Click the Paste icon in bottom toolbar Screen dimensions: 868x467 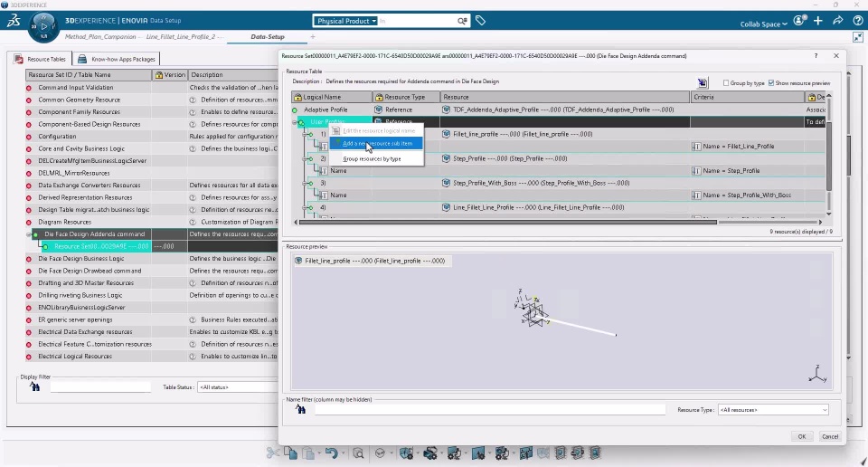click(309, 453)
